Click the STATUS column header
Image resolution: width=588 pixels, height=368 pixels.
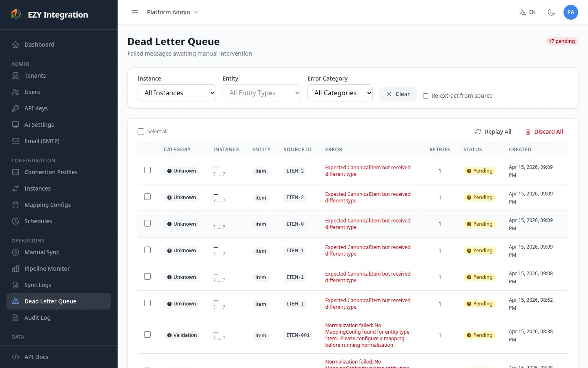472,150
